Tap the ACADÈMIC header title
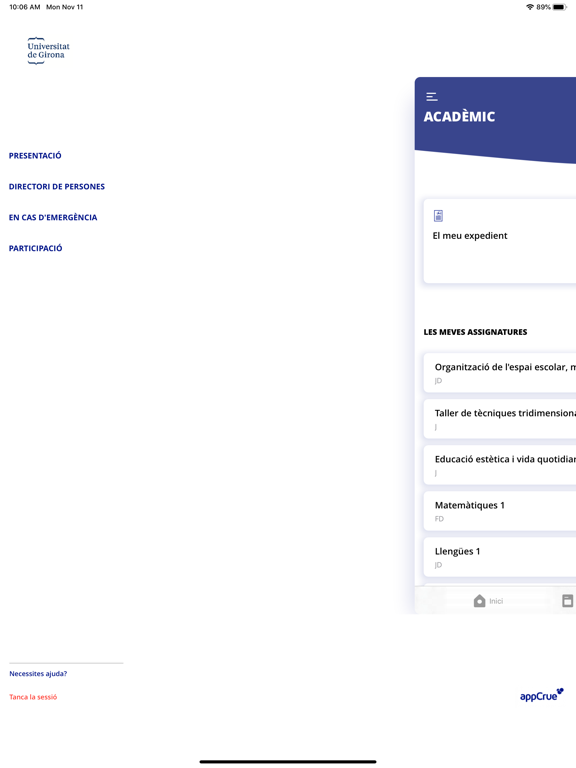The height and width of the screenshot is (768, 576). pos(459,117)
